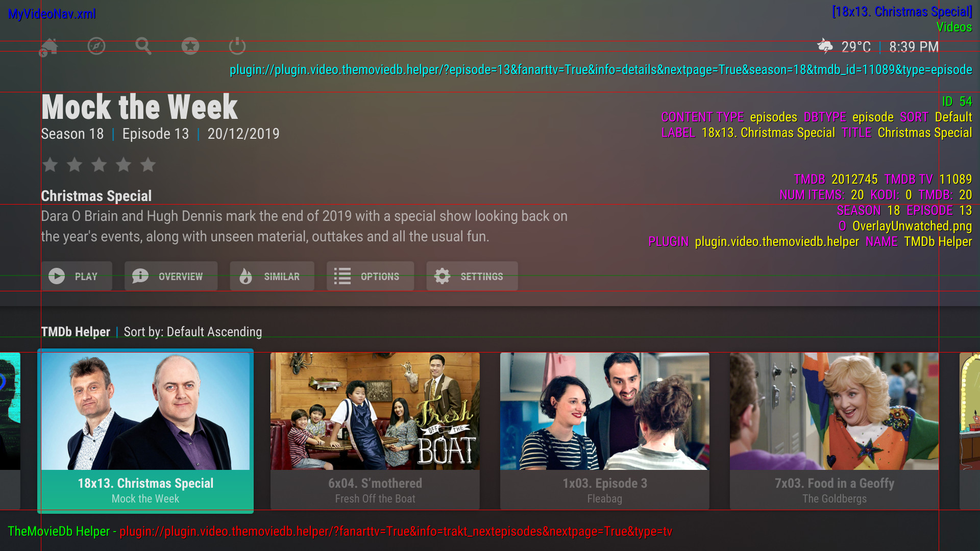This screenshot has width=980, height=551.
Task: Click red trakt_nextepisodes plugin path
Action: [x=396, y=531]
